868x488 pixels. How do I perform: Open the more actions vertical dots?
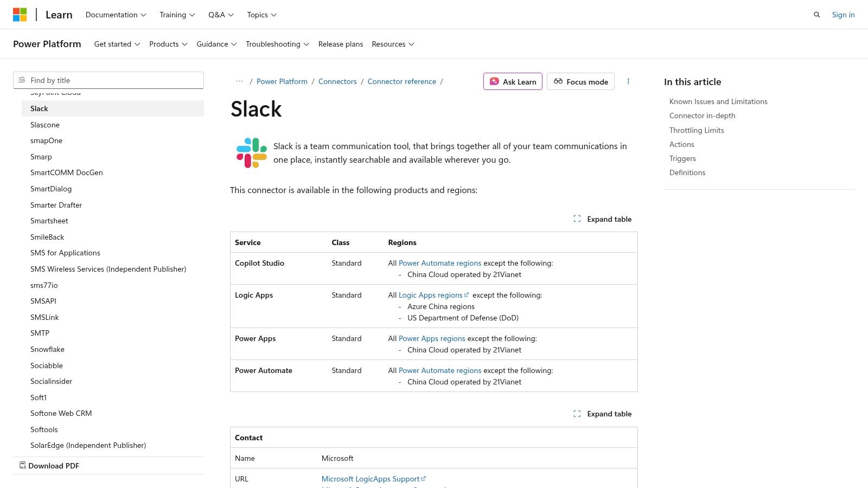(x=628, y=81)
